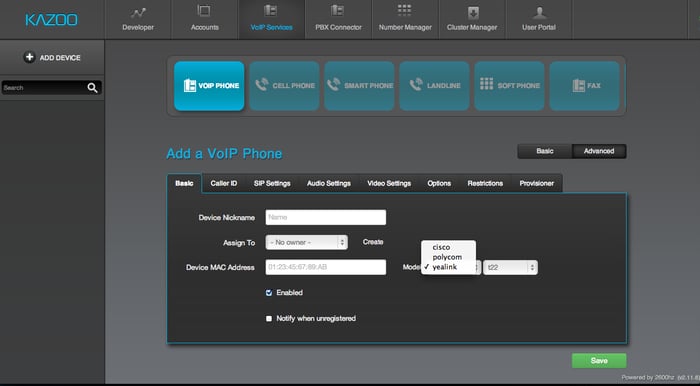Open the t22 model dropdown

[x=510, y=267]
